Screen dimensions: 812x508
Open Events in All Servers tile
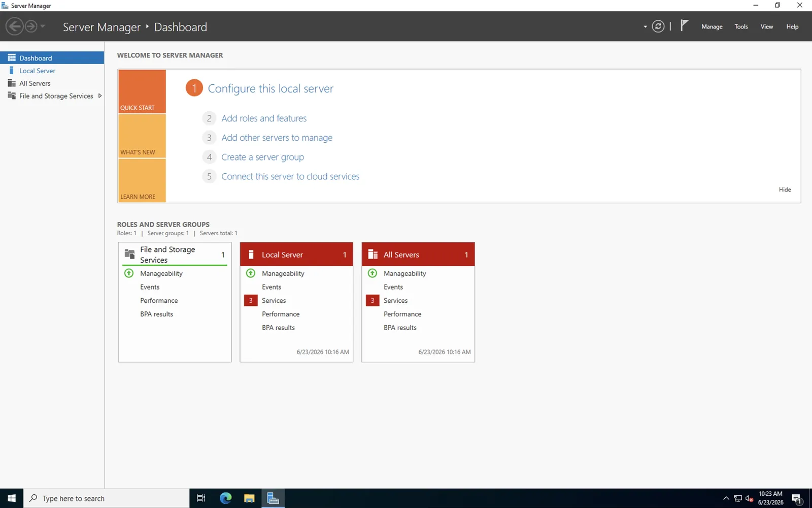pyautogui.click(x=393, y=287)
